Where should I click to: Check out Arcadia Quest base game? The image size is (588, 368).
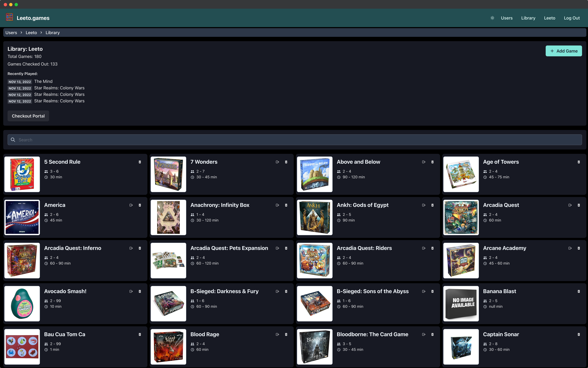[x=570, y=205]
